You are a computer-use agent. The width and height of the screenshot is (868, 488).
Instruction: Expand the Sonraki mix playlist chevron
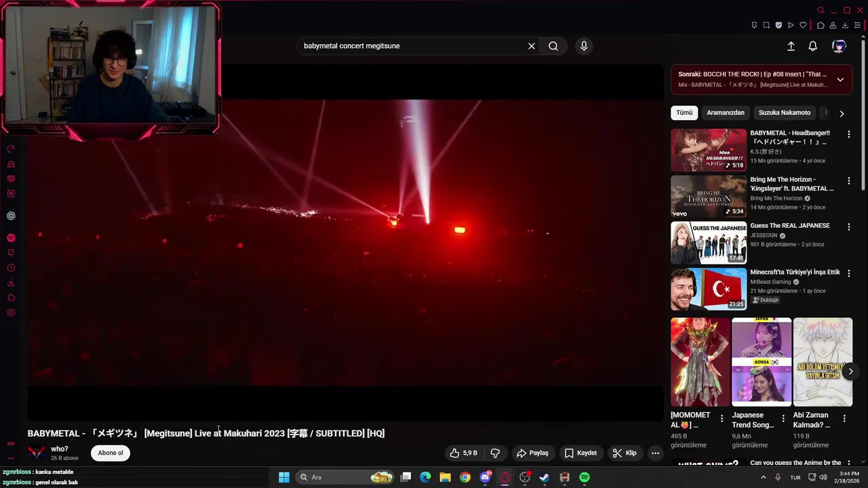click(x=840, y=79)
